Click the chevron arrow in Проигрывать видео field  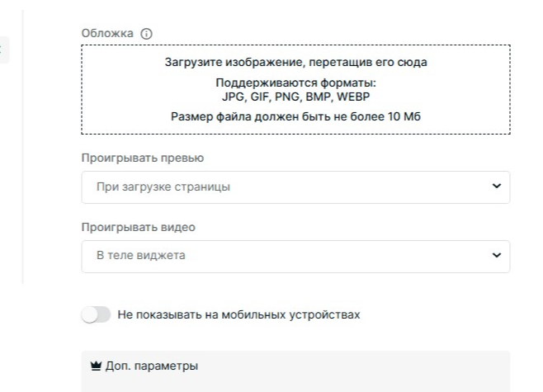[x=496, y=255]
